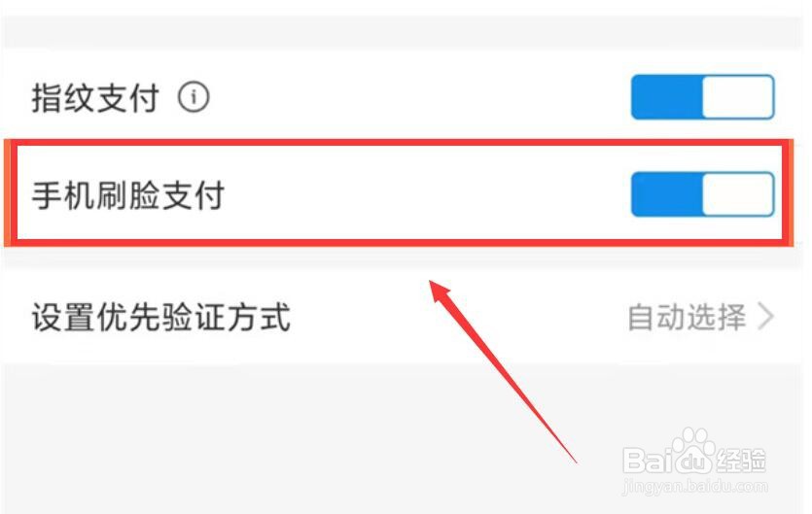
Task: Tap the white knob of 手机刷脸支付 switch
Action: click(738, 194)
